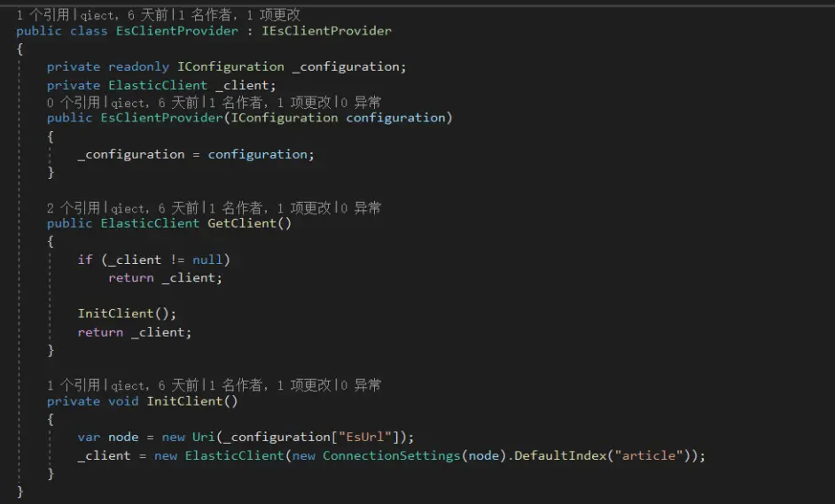This screenshot has width=835, height=504.
Task: Open '0 个引用' CodeLens above the constructor
Action: click(74, 102)
